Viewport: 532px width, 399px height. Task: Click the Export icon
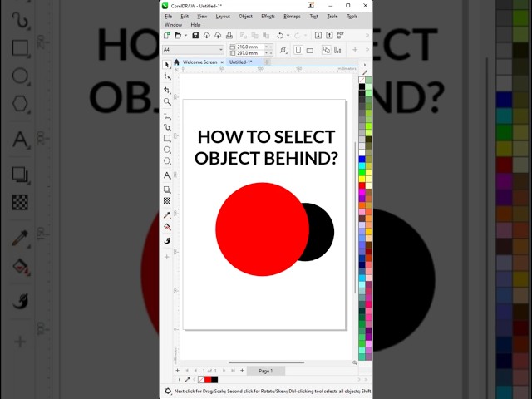pos(329,35)
